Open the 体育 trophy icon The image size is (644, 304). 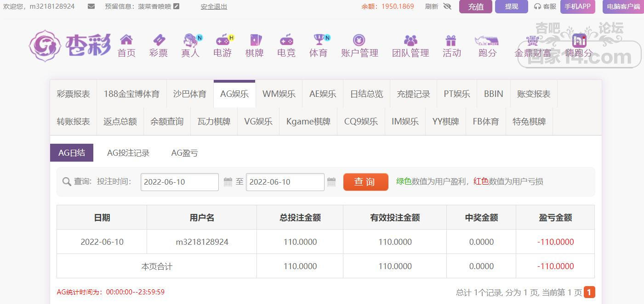(319, 40)
